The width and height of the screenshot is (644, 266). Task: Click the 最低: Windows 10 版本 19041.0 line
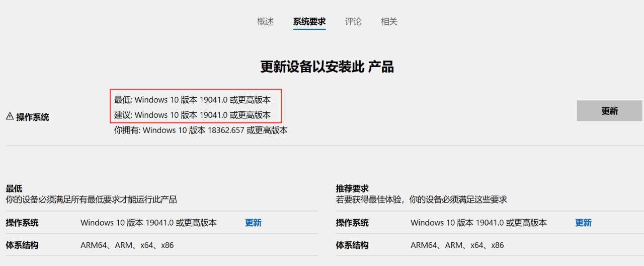[192, 100]
